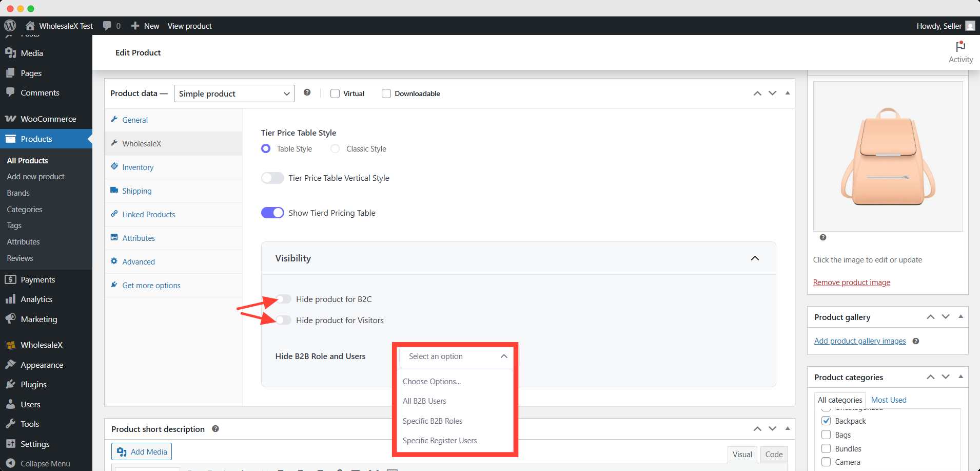
Task: Click help icon under product image
Action: pos(823,237)
